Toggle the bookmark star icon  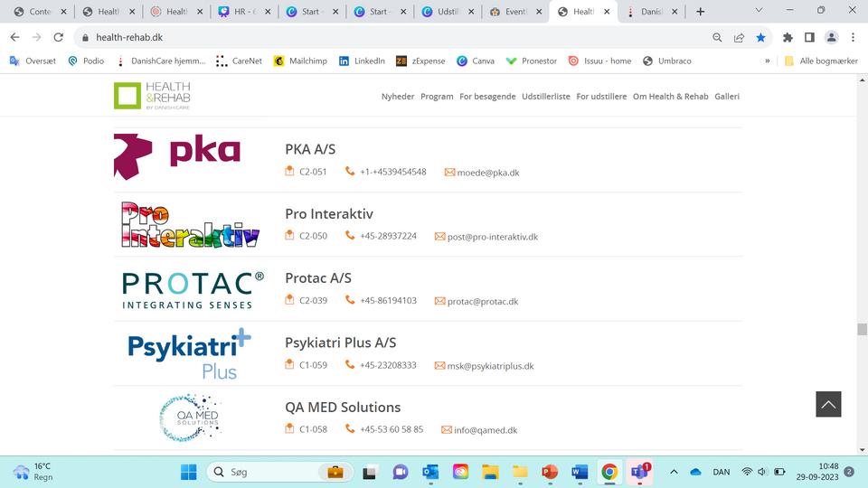(760, 37)
